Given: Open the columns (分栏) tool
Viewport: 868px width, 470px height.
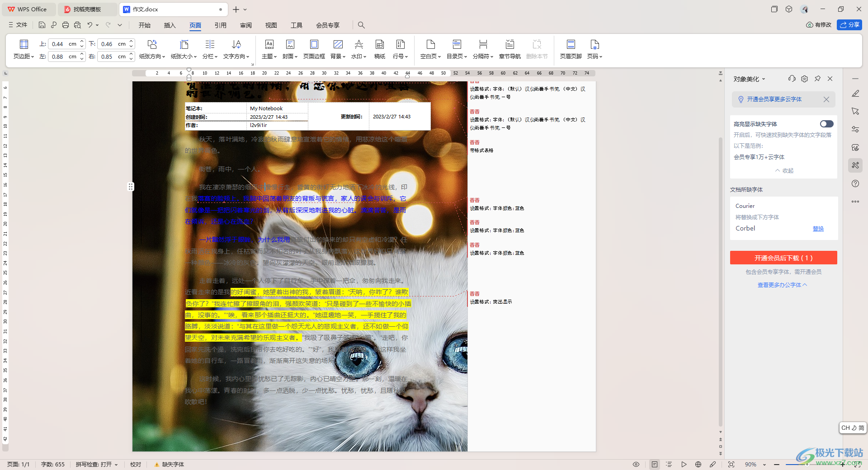Looking at the screenshot, I should (210, 49).
